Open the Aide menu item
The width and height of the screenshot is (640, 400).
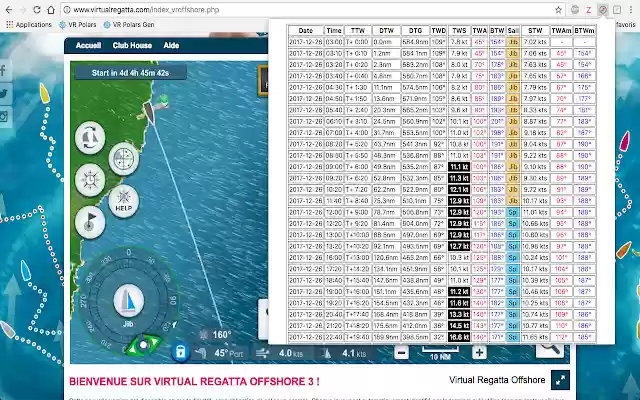(x=171, y=45)
